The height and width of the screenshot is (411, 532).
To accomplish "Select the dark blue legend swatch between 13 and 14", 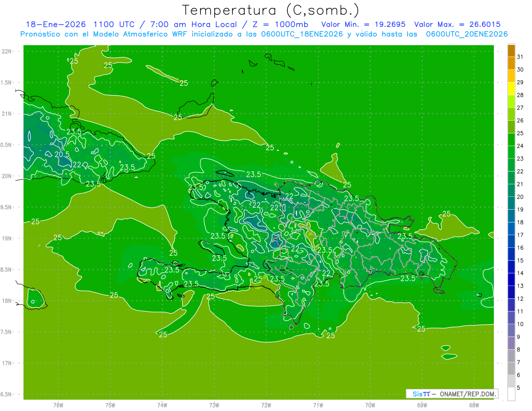I will coord(511,280).
